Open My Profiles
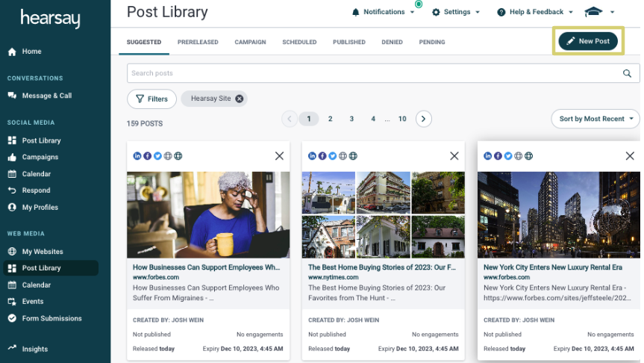Screen dimensions: 644x363 tap(33, 207)
